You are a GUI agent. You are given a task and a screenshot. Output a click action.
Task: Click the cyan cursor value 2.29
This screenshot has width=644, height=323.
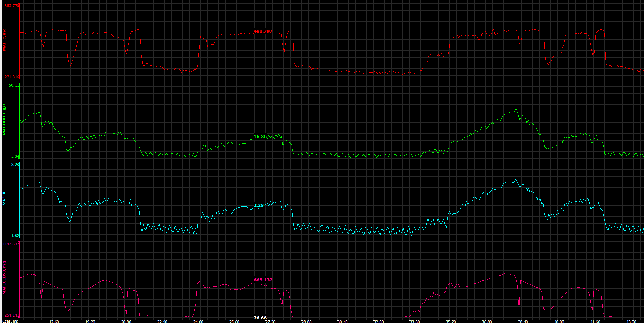pos(259,205)
